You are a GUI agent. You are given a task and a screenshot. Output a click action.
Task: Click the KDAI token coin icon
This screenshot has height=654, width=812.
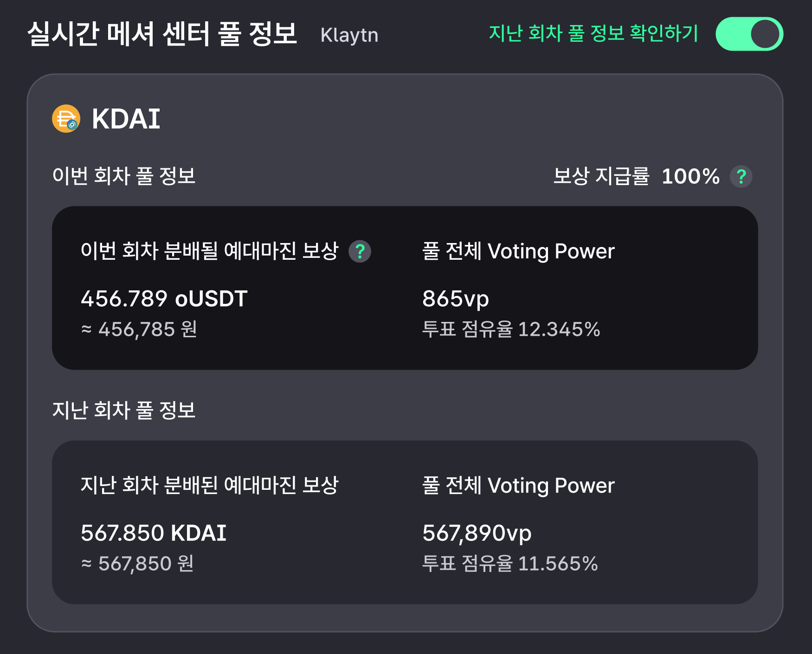point(66,119)
